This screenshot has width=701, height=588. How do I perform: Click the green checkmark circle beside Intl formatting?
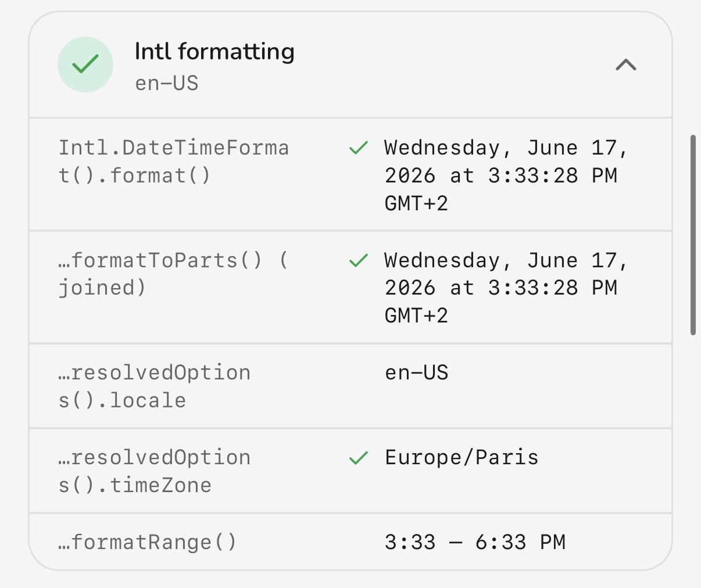(85, 64)
